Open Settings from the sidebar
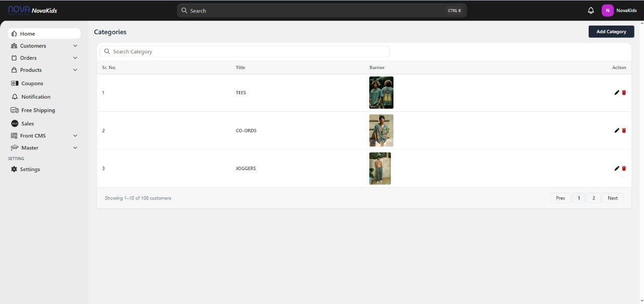 point(30,170)
